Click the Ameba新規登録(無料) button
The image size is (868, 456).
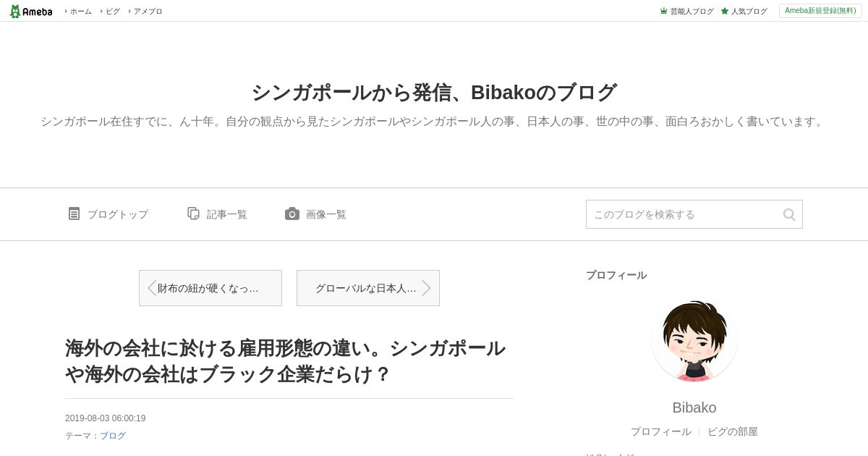pos(820,11)
